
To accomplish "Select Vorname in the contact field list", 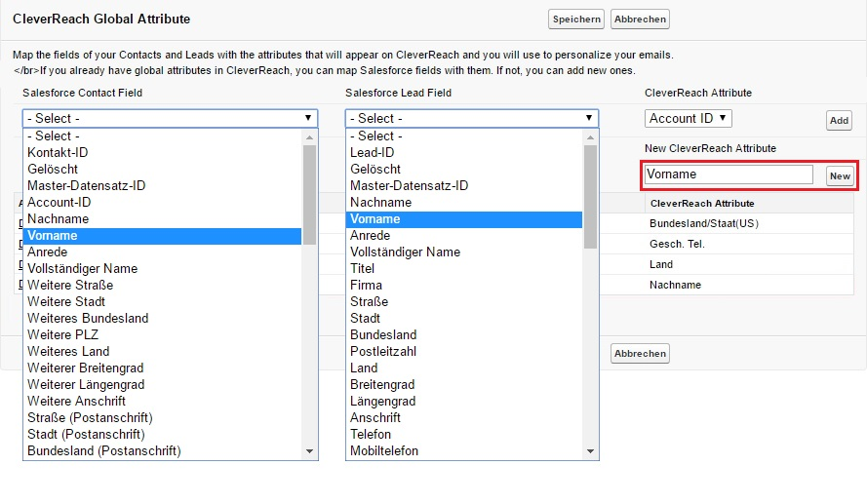I will 162,235.
